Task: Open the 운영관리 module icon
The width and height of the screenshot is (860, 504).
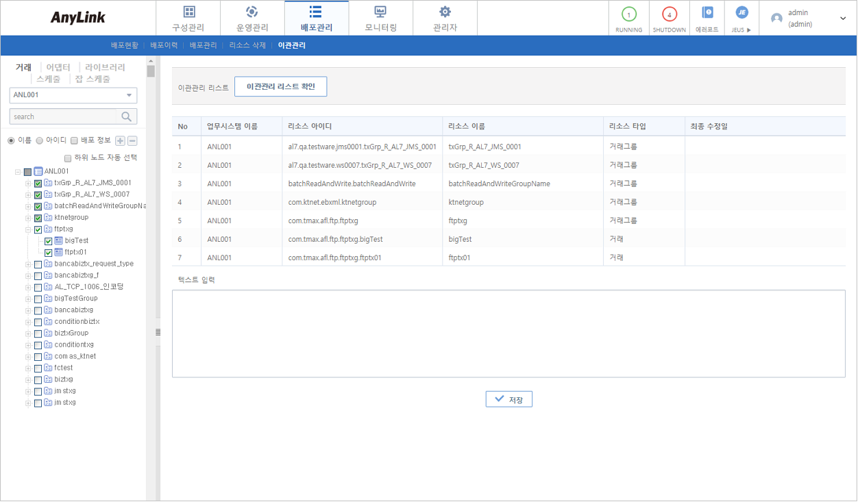Action: pyautogui.click(x=252, y=17)
